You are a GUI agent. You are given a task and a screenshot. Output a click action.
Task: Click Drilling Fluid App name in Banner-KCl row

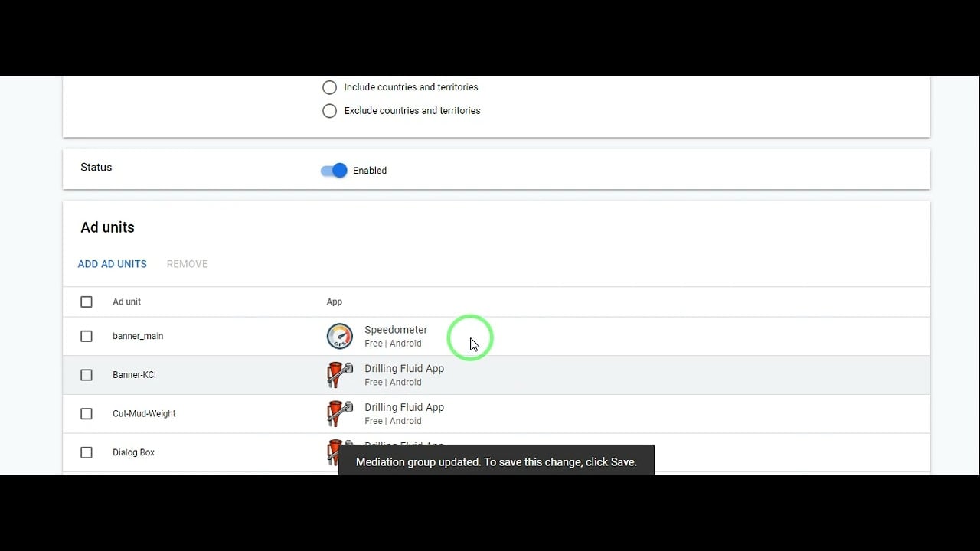click(404, 369)
